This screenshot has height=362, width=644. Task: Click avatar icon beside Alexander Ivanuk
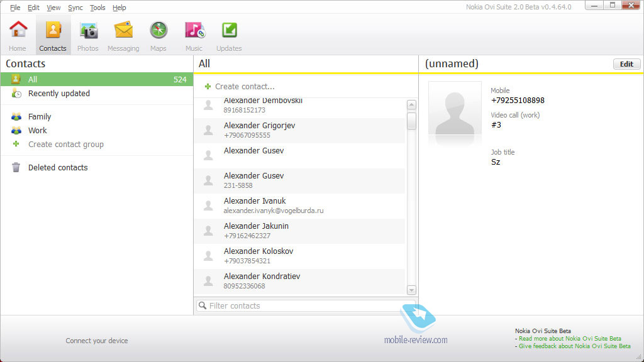tap(209, 206)
